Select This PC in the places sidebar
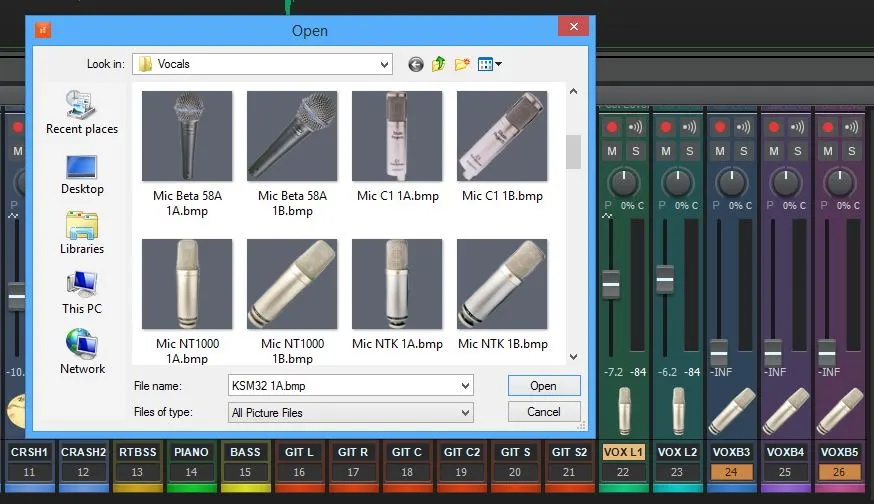 pos(82,293)
